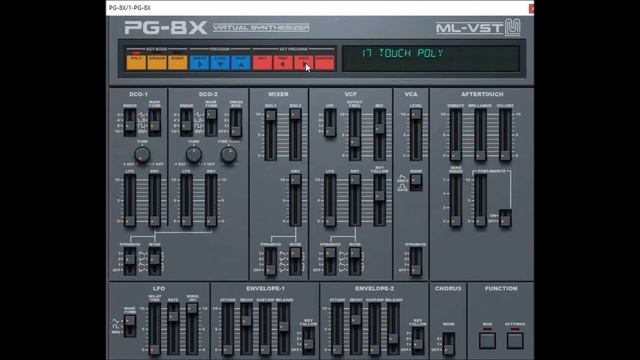Set the Chorus Mode switch
The height and width of the screenshot is (360, 640).
tap(449, 344)
